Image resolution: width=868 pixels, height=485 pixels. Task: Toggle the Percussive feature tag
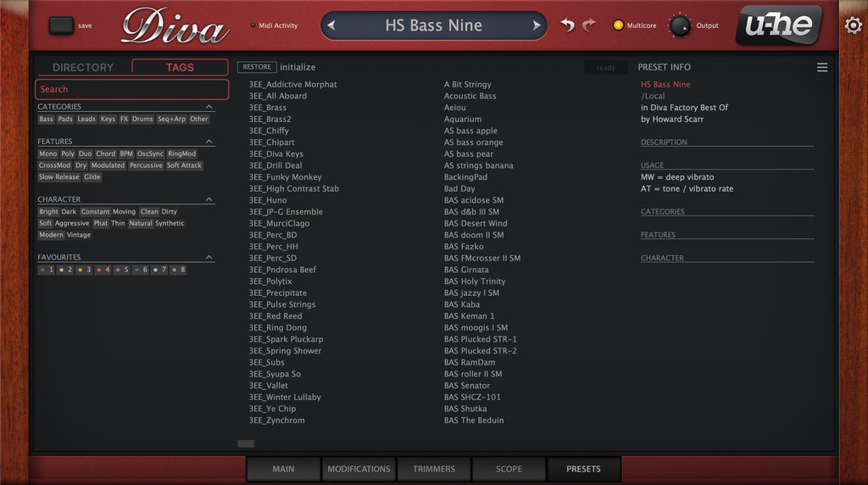pyautogui.click(x=146, y=165)
